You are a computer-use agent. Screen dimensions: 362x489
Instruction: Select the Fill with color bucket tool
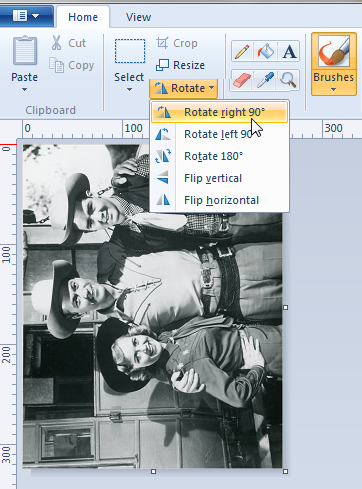tap(265, 51)
